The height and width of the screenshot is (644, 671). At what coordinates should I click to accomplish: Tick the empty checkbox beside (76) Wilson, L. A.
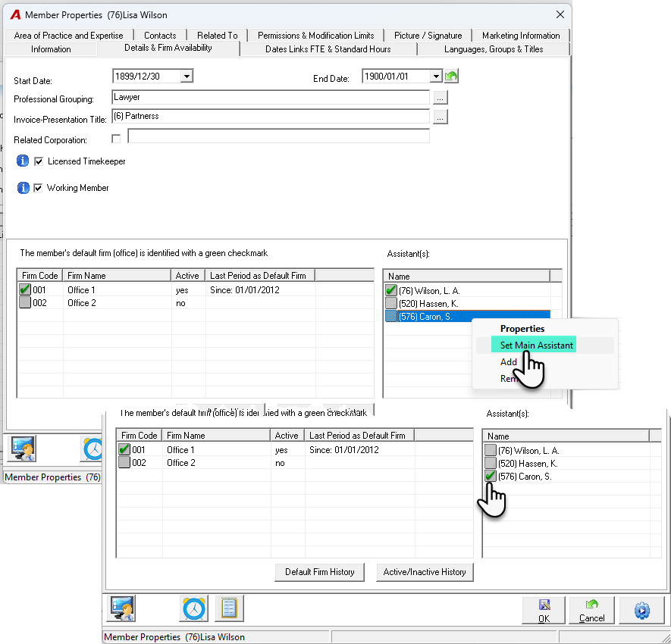(x=491, y=450)
